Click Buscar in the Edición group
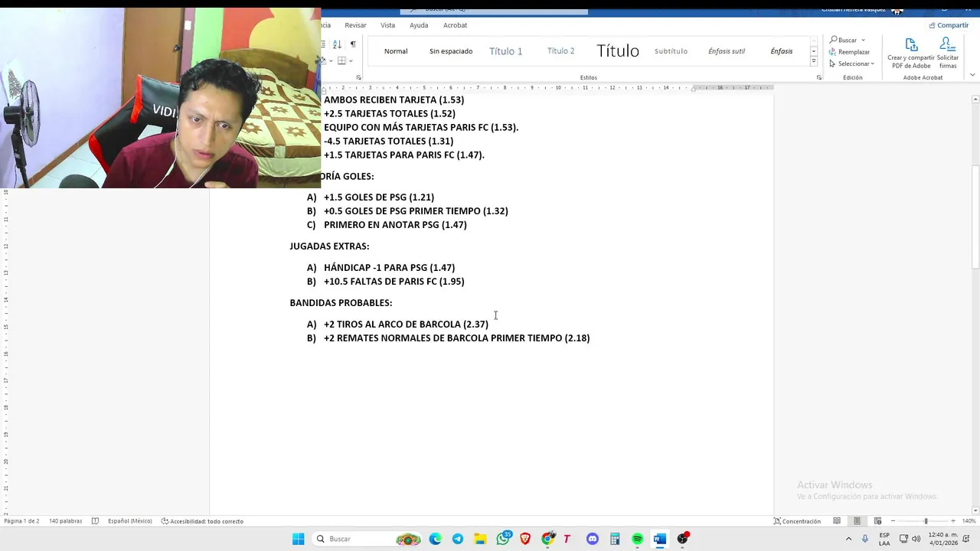This screenshot has height=551, width=980. (843, 40)
